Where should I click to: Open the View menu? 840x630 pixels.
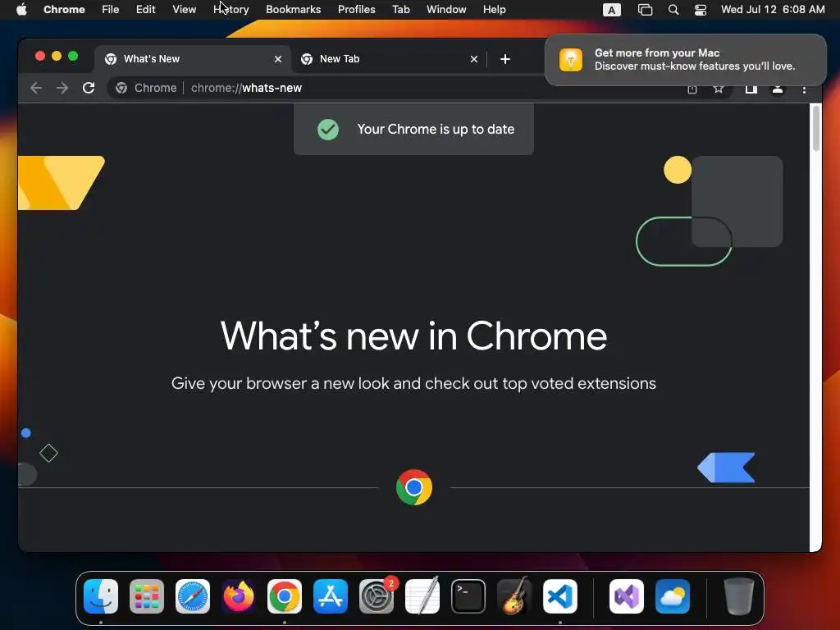tap(184, 9)
